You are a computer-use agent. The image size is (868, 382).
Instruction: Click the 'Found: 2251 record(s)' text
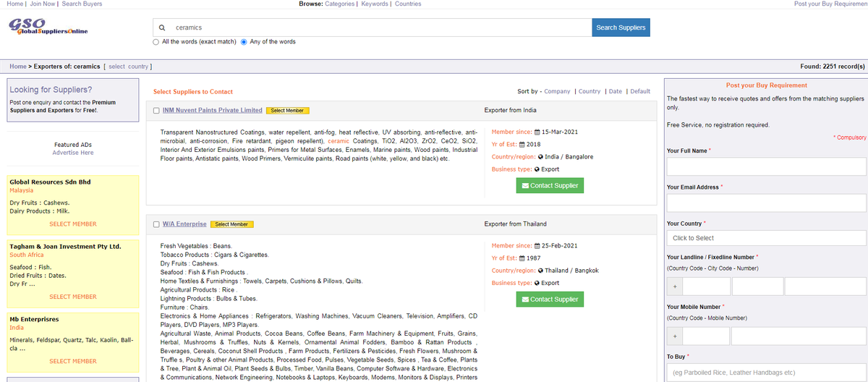833,67
